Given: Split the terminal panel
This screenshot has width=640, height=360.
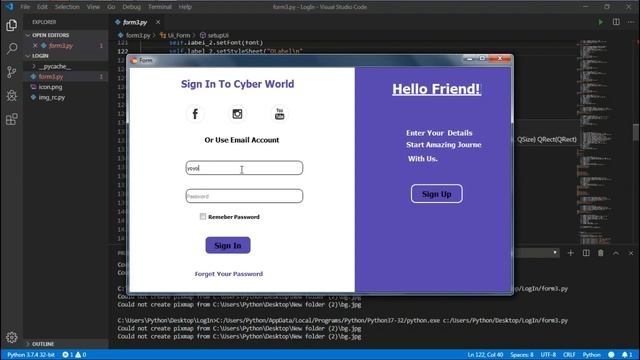Looking at the screenshot, I should (x=586, y=253).
